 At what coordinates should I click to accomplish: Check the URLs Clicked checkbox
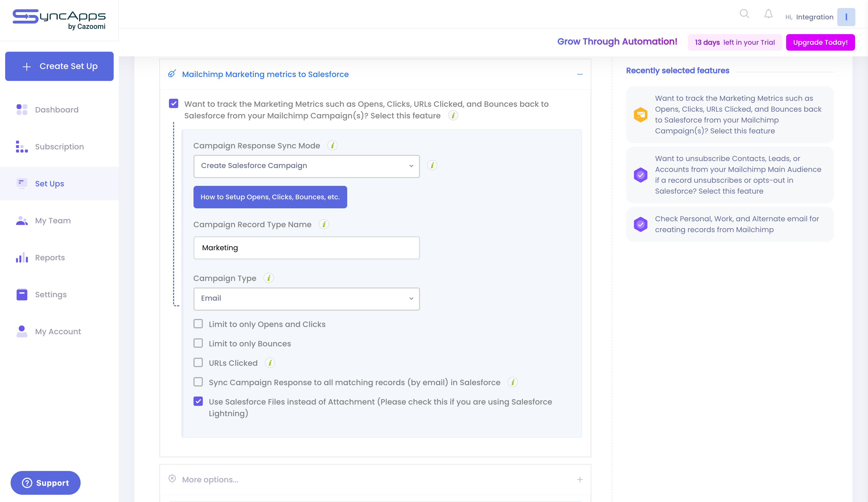[x=198, y=363]
